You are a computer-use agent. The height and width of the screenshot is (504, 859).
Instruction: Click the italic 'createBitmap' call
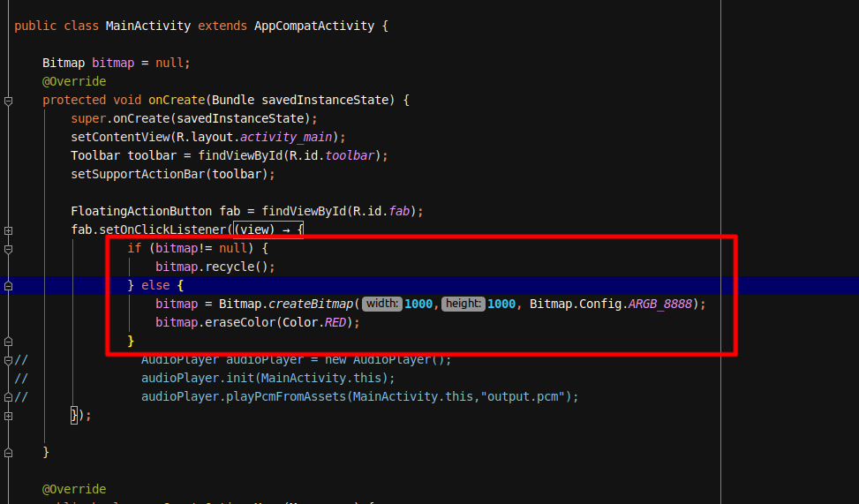pos(311,304)
